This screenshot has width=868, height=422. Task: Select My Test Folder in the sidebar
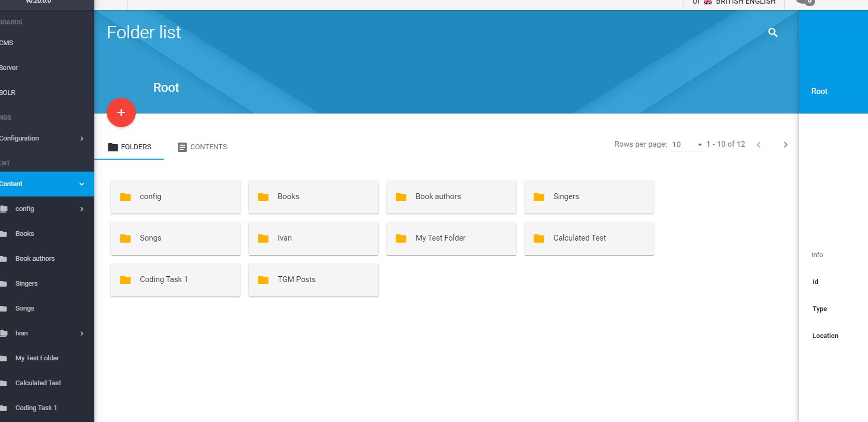tap(47, 358)
